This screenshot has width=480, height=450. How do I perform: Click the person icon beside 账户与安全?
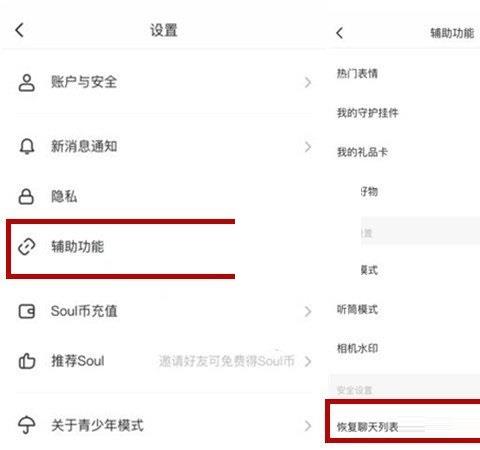(x=27, y=83)
